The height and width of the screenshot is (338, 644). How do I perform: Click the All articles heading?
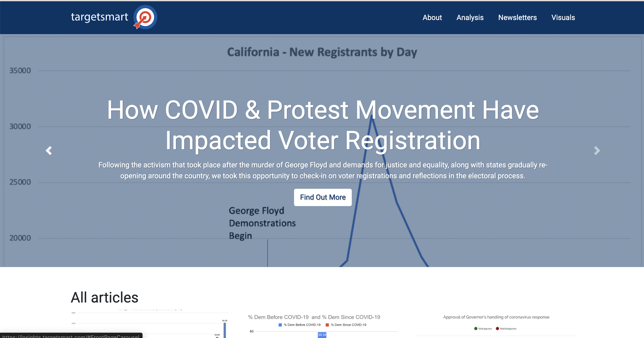105,298
